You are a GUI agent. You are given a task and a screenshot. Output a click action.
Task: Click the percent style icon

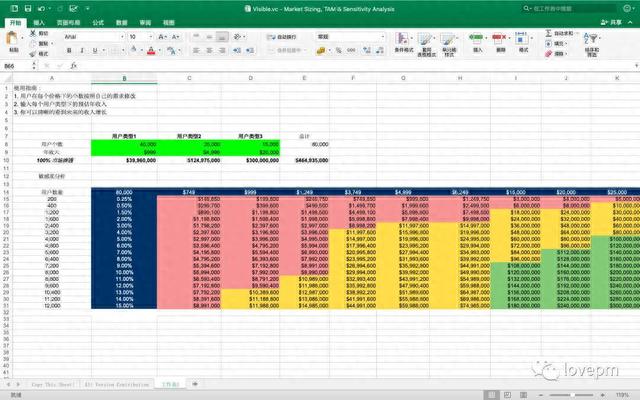(338, 50)
